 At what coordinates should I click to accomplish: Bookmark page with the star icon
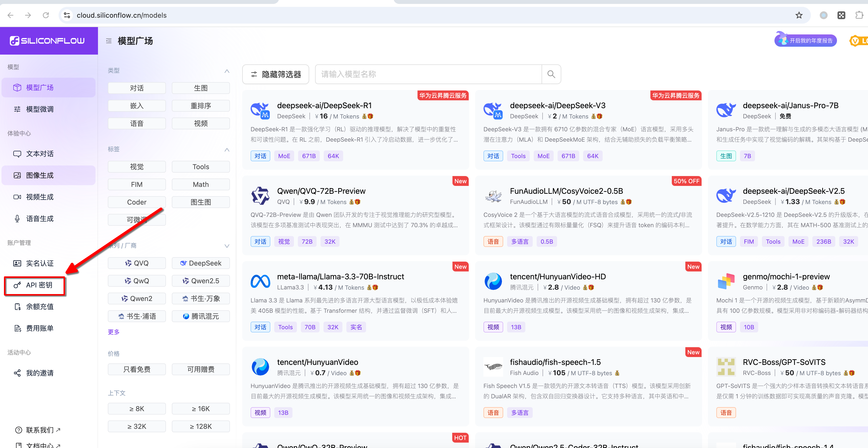[799, 15]
